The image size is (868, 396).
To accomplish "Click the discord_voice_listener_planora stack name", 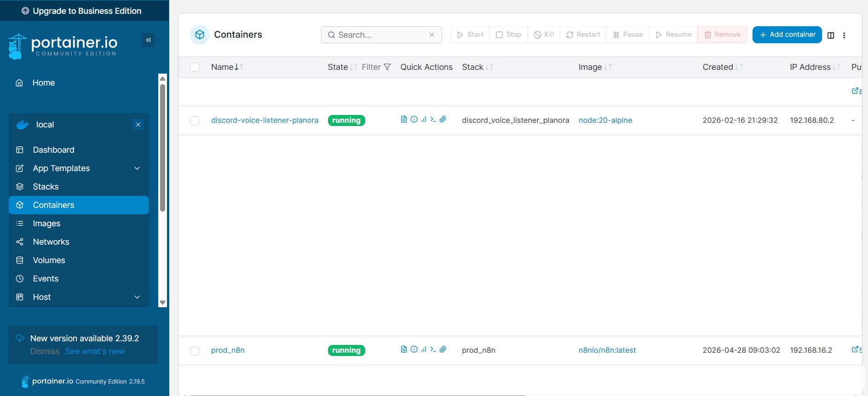I will (515, 120).
